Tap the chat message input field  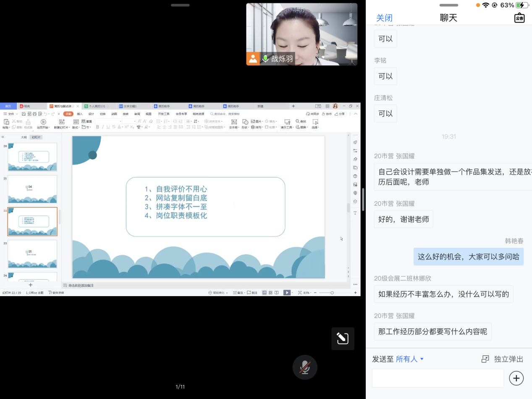438,378
